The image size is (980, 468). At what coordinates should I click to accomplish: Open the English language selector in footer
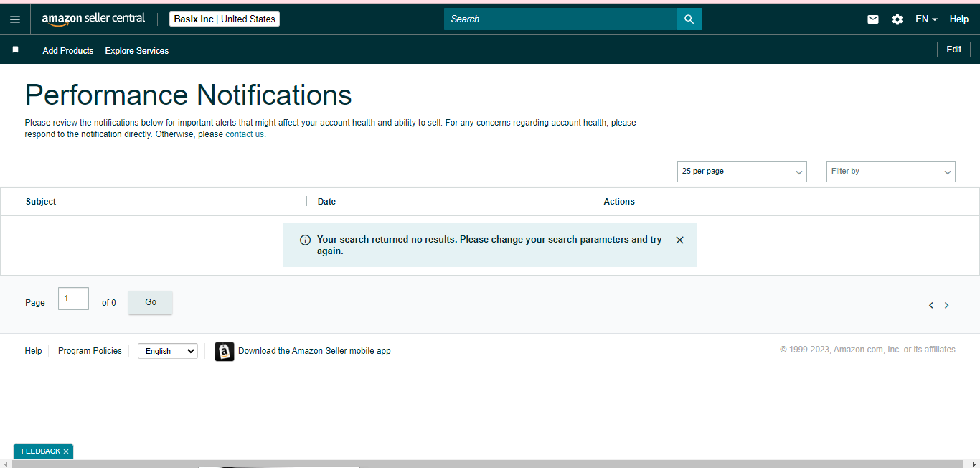[x=168, y=351]
